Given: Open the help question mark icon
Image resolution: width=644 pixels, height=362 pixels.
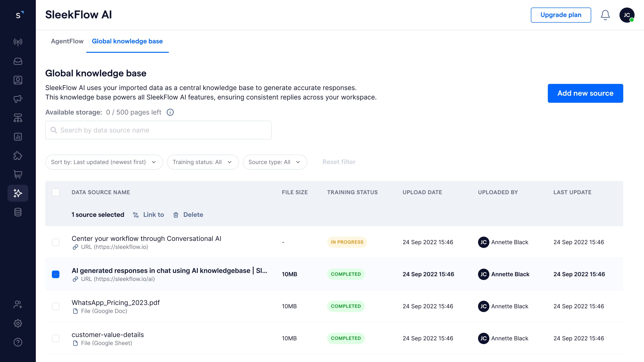Looking at the screenshot, I should [18, 342].
